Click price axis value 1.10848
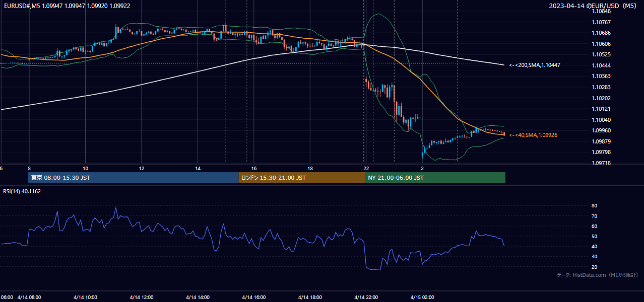 pyautogui.click(x=601, y=11)
